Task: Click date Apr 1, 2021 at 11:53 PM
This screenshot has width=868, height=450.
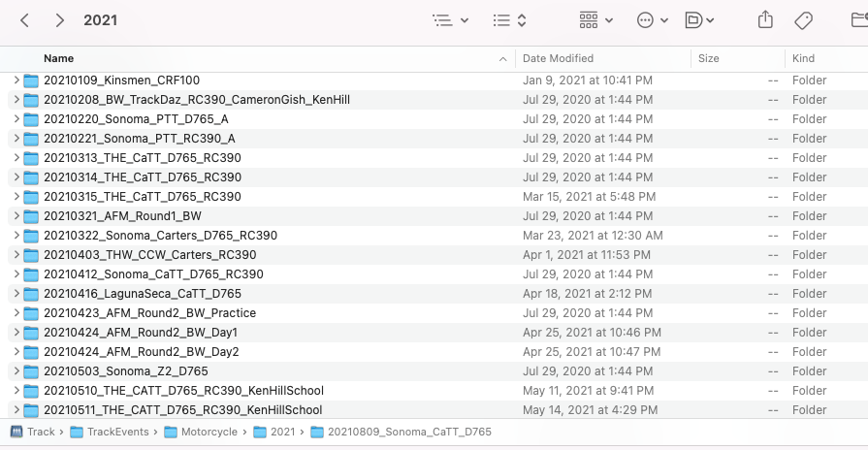Action: click(x=586, y=255)
